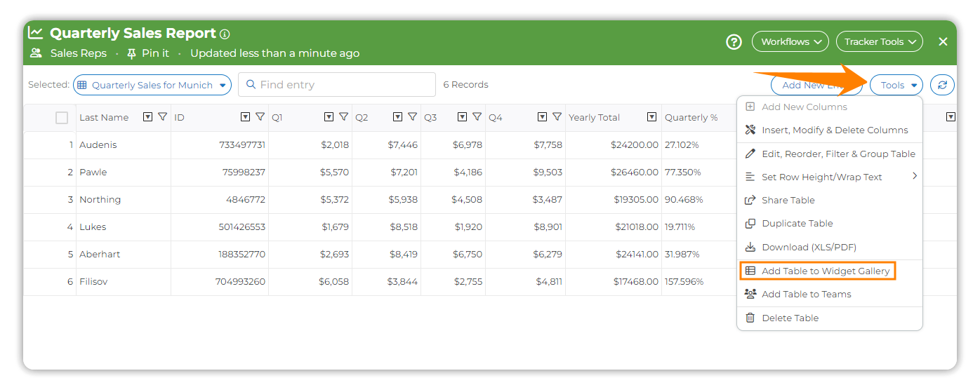
Task: Expand the Tracker Tools dropdown
Action: point(879,42)
